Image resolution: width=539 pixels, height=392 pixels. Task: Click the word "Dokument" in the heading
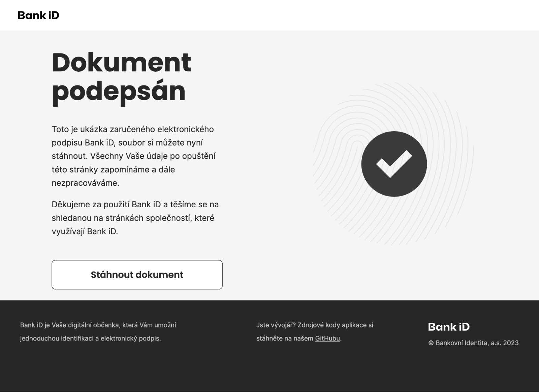(122, 62)
